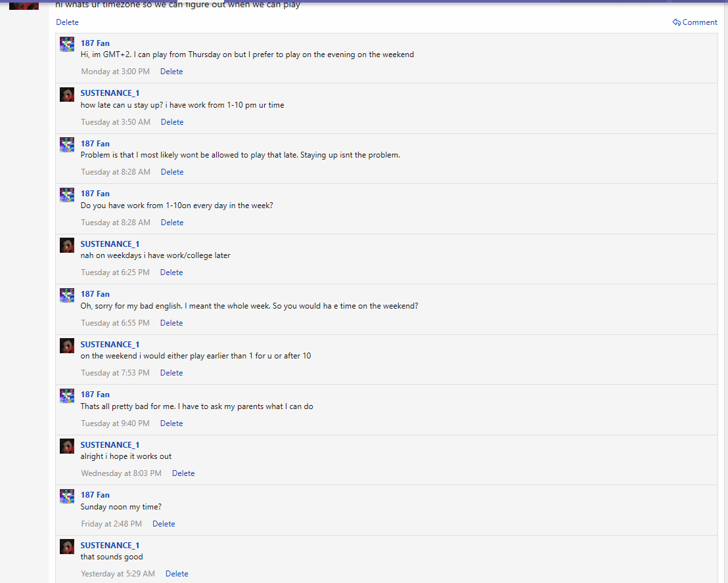Delete the comment posted Monday at 3:00 PM
Viewport: 728px width, 583px height.
pos(171,72)
